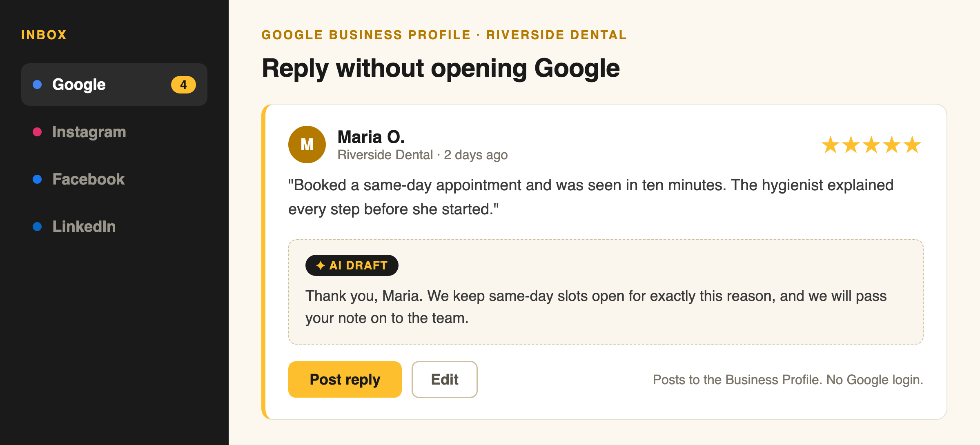Viewport: 980px width, 445px height.
Task: Open the Google inbox channel
Action: 114,85
